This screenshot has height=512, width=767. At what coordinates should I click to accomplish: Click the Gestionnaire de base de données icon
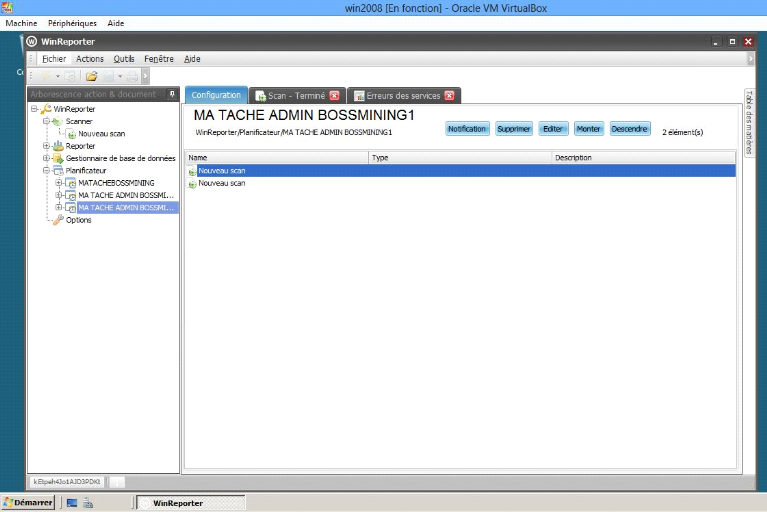[x=58, y=158]
